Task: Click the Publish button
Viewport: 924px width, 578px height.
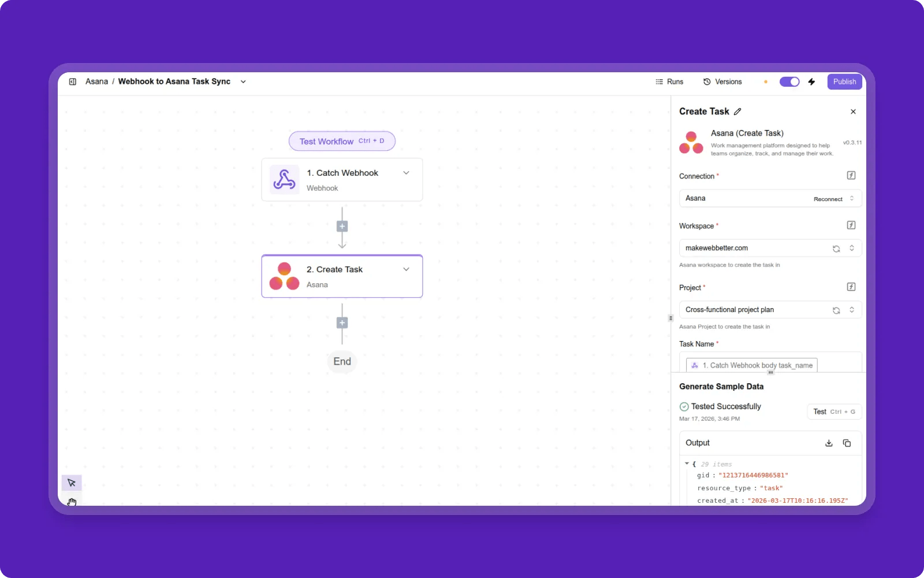Action: click(844, 81)
